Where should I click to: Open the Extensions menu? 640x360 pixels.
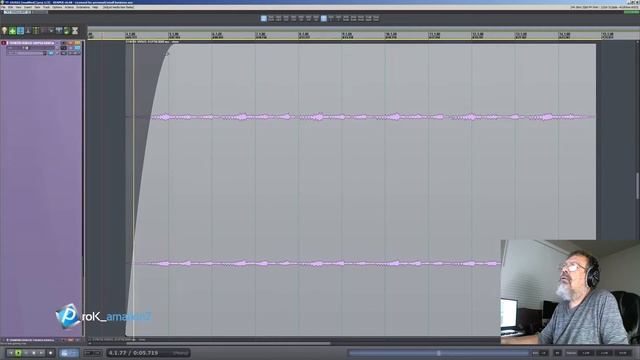83,7
